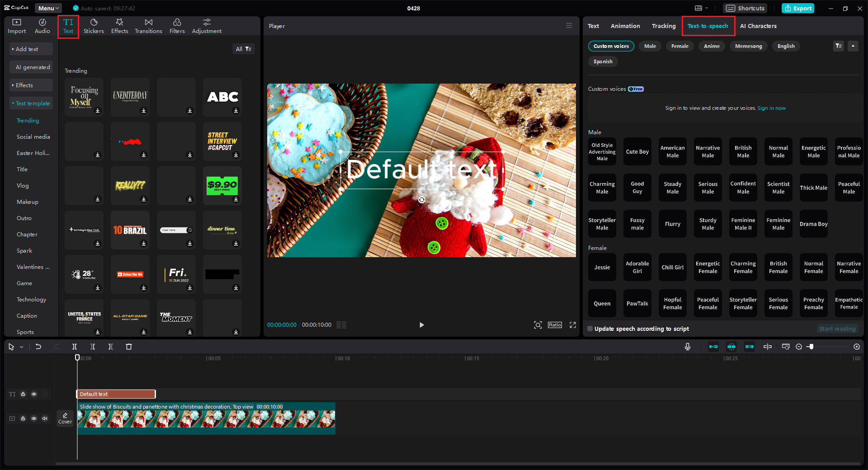This screenshot has width=868, height=470.
Task: Hide the video track with eye icon
Action: (x=34, y=418)
